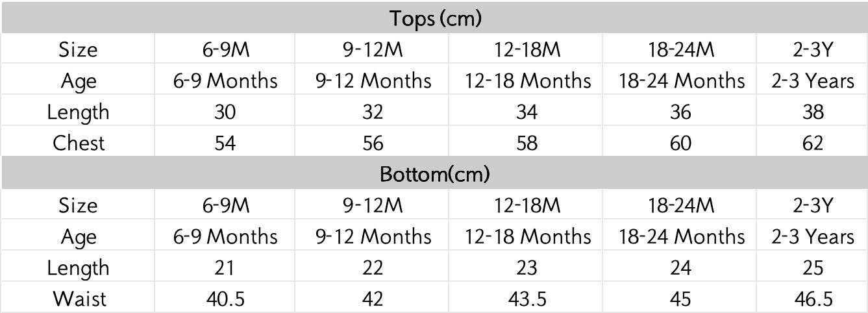Select waist value 45
The width and height of the screenshot is (868, 313).
coord(680,298)
